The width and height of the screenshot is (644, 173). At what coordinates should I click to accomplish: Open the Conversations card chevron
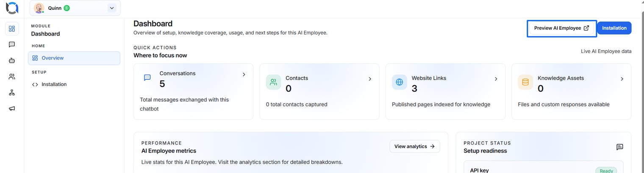(x=244, y=75)
